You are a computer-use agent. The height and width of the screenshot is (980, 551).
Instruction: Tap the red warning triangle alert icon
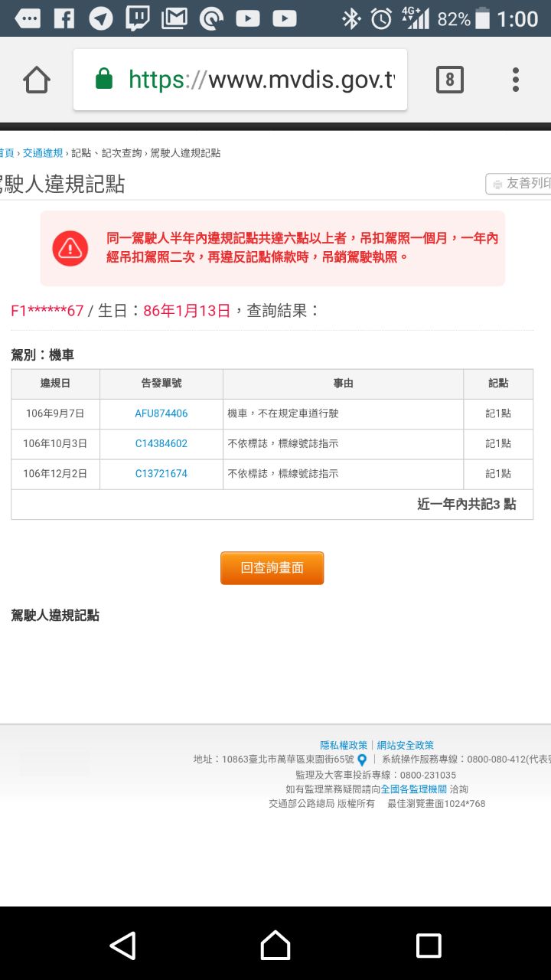(x=70, y=248)
